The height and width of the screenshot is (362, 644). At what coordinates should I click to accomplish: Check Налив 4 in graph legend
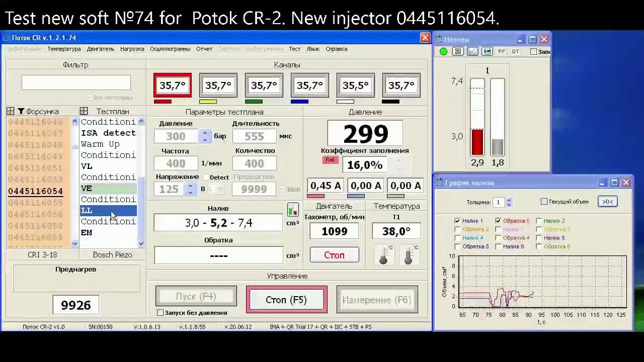(457, 238)
